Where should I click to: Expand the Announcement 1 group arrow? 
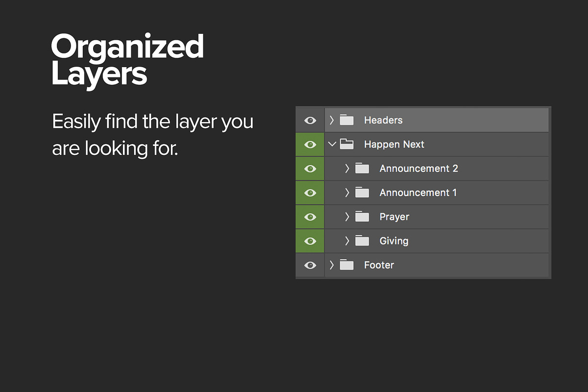(x=347, y=193)
